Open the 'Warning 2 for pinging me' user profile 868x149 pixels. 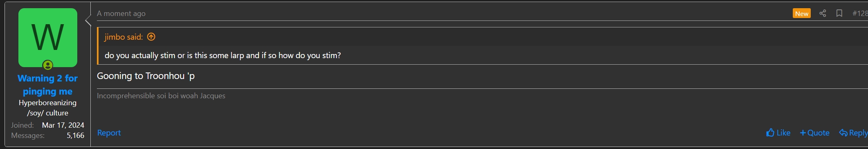48,85
